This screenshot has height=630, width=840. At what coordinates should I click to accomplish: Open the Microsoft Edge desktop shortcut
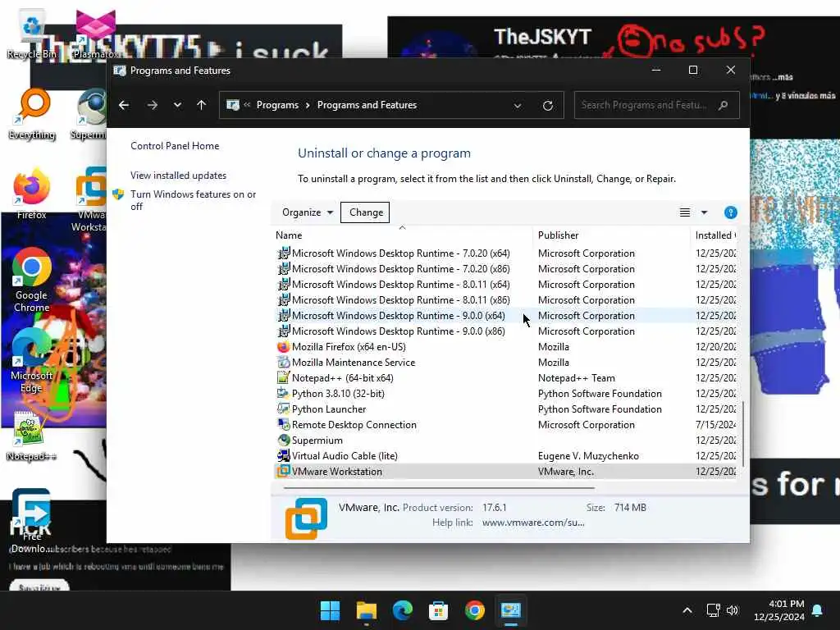point(32,361)
